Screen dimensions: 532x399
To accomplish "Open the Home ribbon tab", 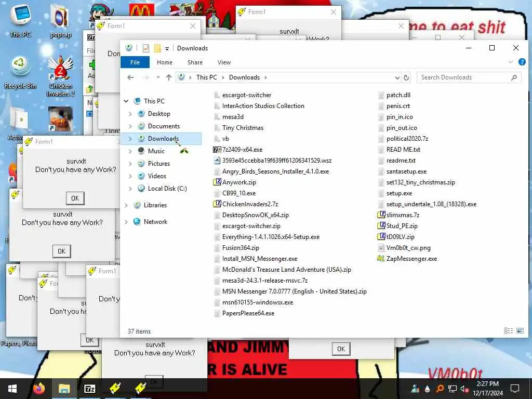I will pyautogui.click(x=165, y=62).
